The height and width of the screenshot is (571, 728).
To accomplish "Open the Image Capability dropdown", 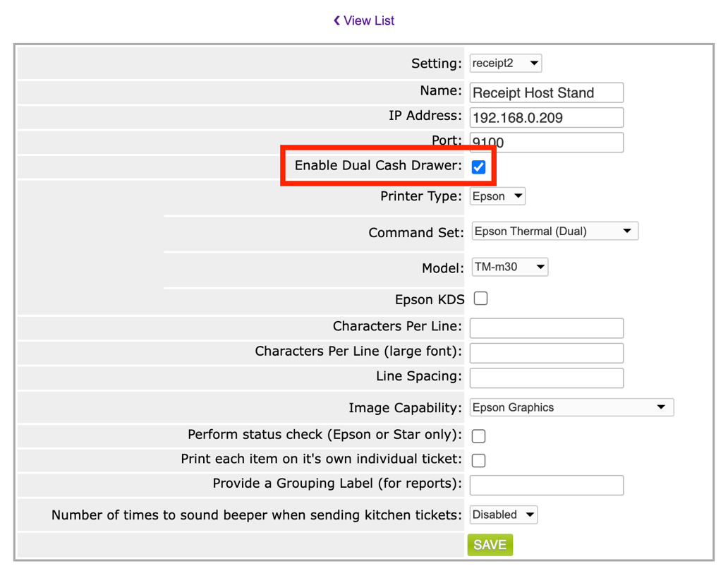I will 571,407.
